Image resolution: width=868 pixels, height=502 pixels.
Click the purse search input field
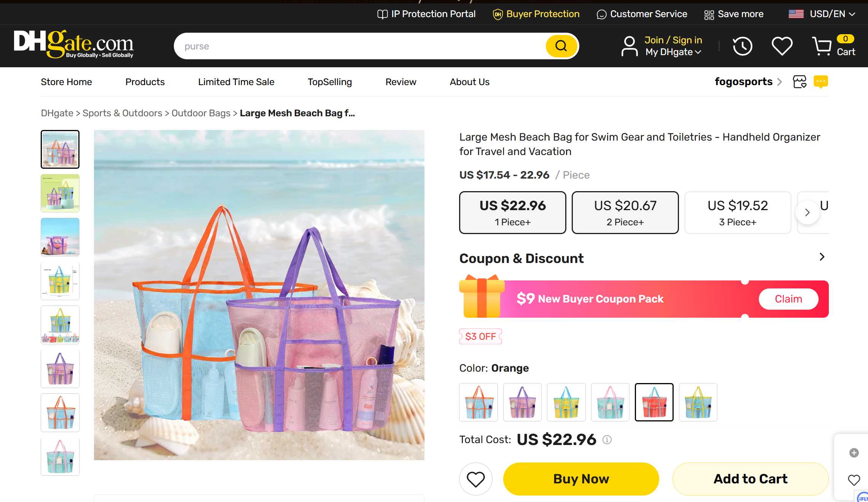click(358, 46)
